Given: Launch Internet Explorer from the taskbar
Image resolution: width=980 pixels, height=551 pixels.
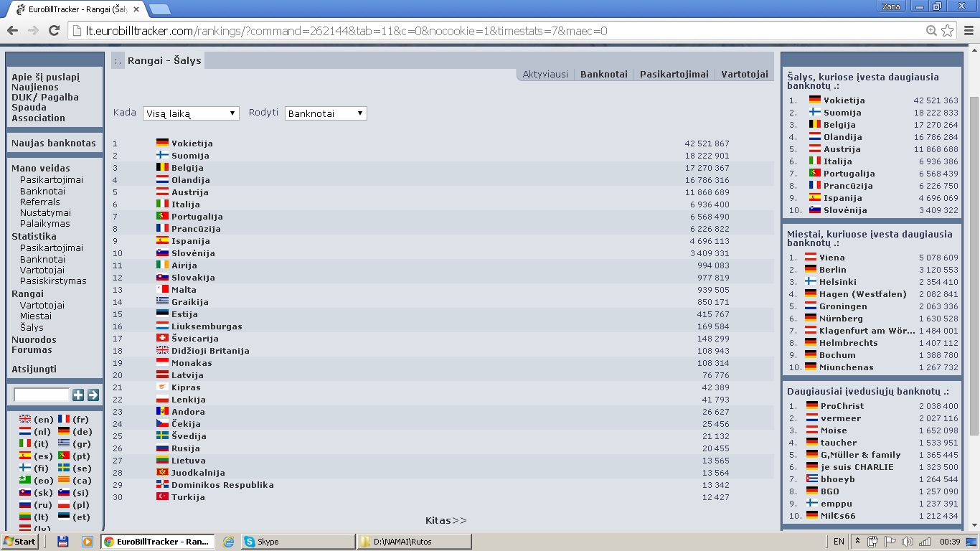Looking at the screenshot, I should coord(229,542).
